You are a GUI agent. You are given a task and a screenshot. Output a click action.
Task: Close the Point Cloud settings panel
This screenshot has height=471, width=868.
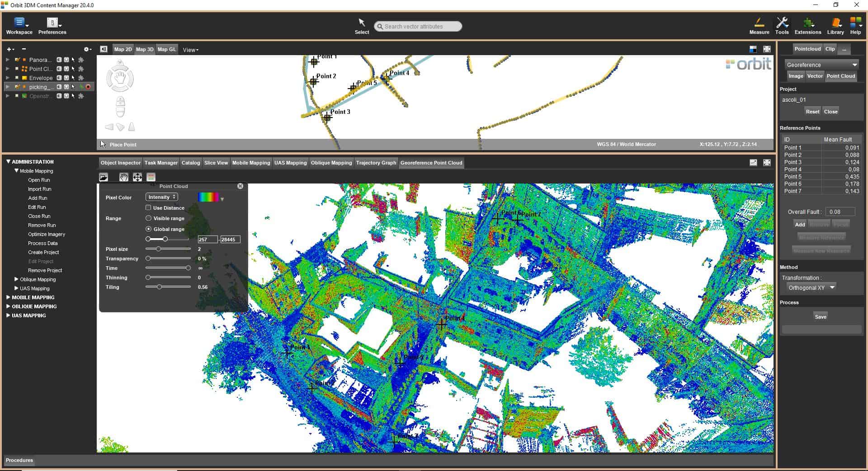coord(240,186)
